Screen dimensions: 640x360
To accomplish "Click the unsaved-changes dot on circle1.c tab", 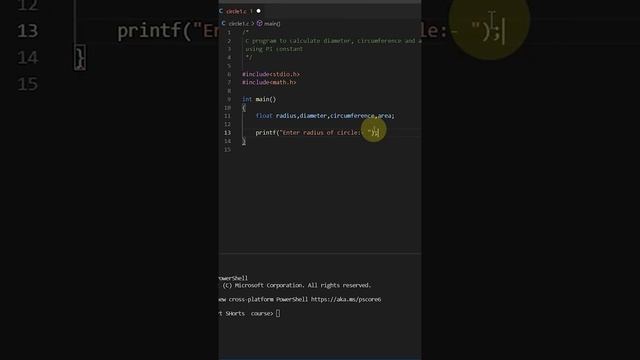I will 258,11.
